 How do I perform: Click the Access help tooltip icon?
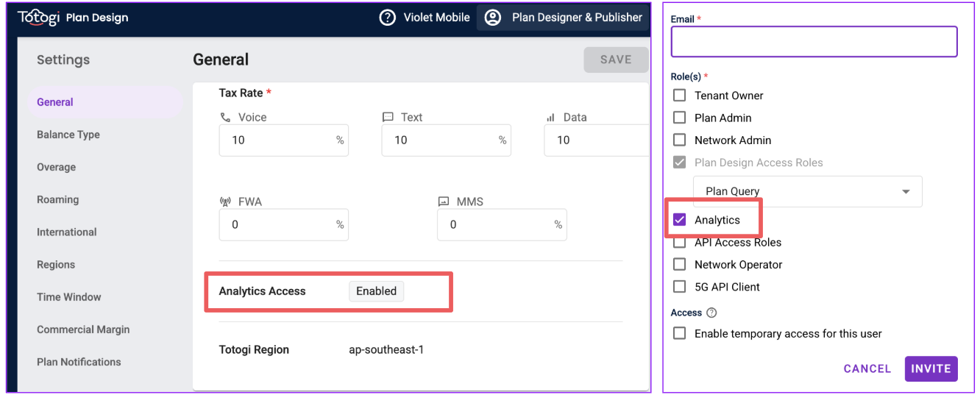[711, 313]
